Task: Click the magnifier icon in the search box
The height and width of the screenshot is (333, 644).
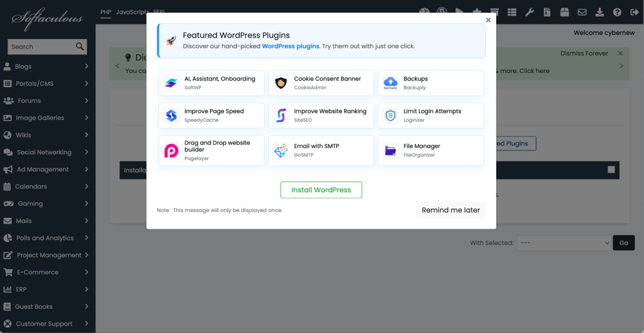Action: pyautogui.click(x=80, y=47)
